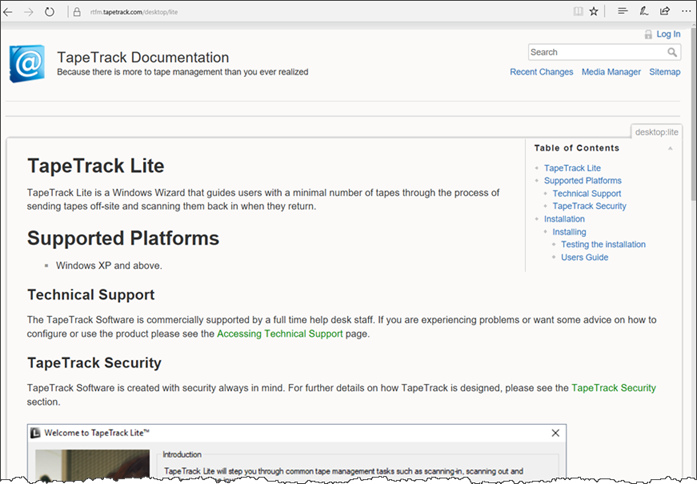Reload the page with the refresh icon
The width and height of the screenshot is (697, 484).
(x=49, y=12)
